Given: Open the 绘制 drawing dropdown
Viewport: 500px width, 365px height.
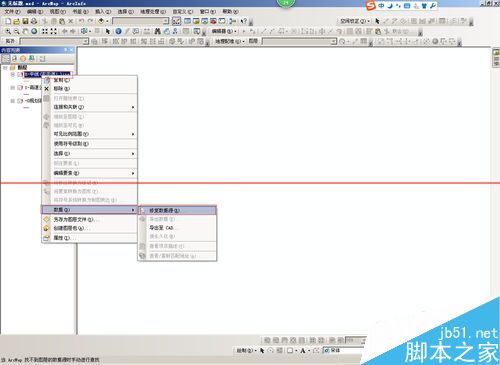Looking at the screenshot, I should tap(246, 351).
